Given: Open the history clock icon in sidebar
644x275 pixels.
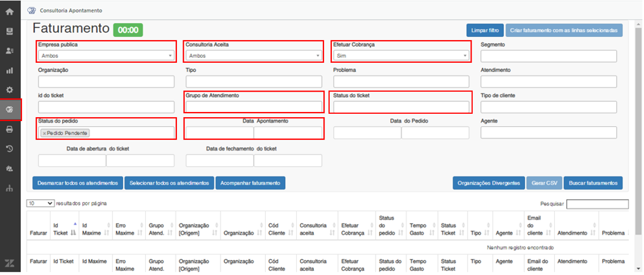Looking at the screenshot, I should point(10,149).
